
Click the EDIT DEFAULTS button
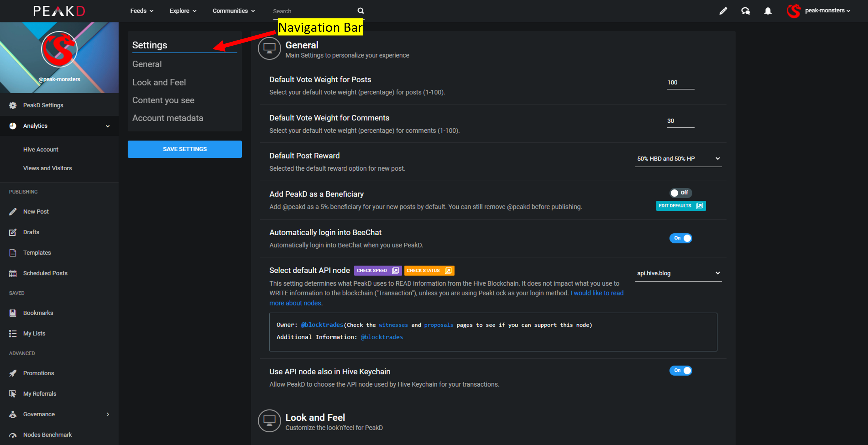point(681,206)
